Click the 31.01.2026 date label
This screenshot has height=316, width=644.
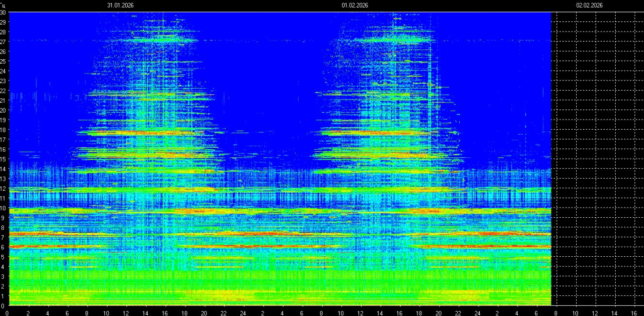pyautogui.click(x=120, y=5)
